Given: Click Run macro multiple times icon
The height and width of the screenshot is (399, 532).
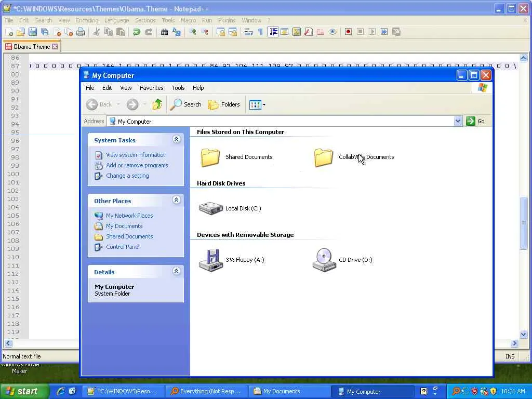Looking at the screenshot, I should (x=384, y=32).
